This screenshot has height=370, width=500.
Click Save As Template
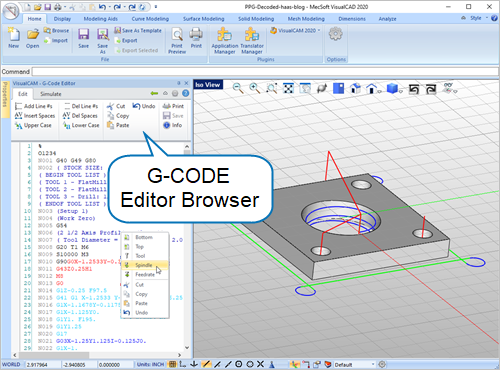point(138,31)
